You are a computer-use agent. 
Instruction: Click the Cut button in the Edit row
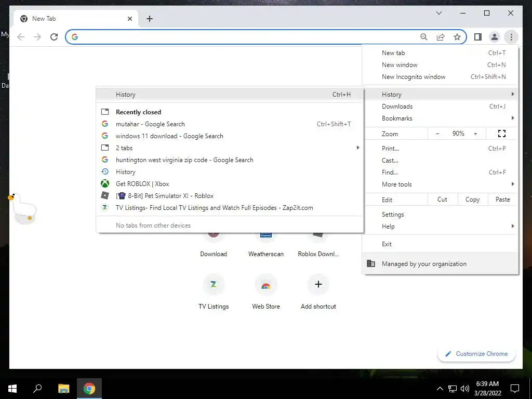tap(443, 199)
